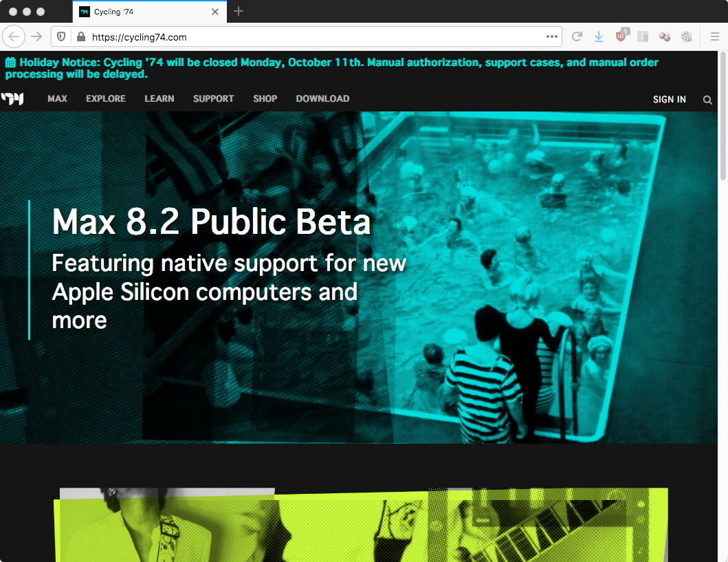Click the cookie extension icon
The height and width of the screenshot is (562, 728).
click(x=686, y=36)
